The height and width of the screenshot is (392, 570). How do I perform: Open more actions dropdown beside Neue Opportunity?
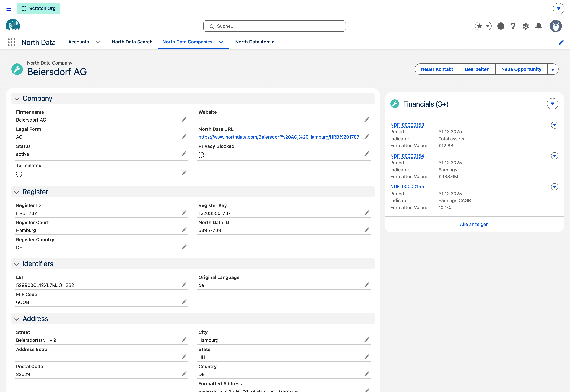coord(553,69)
